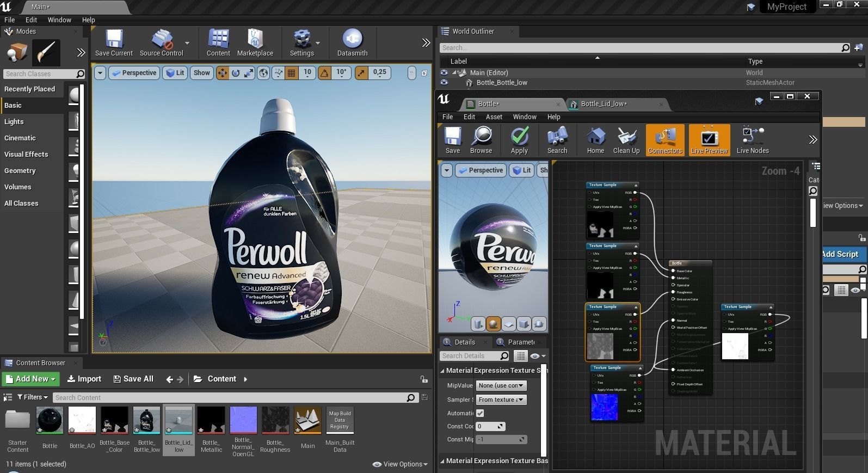Viewport: 868px width, 473px height.
Task: Select Visual Effects category in Modes
Action: click(26, 155)
